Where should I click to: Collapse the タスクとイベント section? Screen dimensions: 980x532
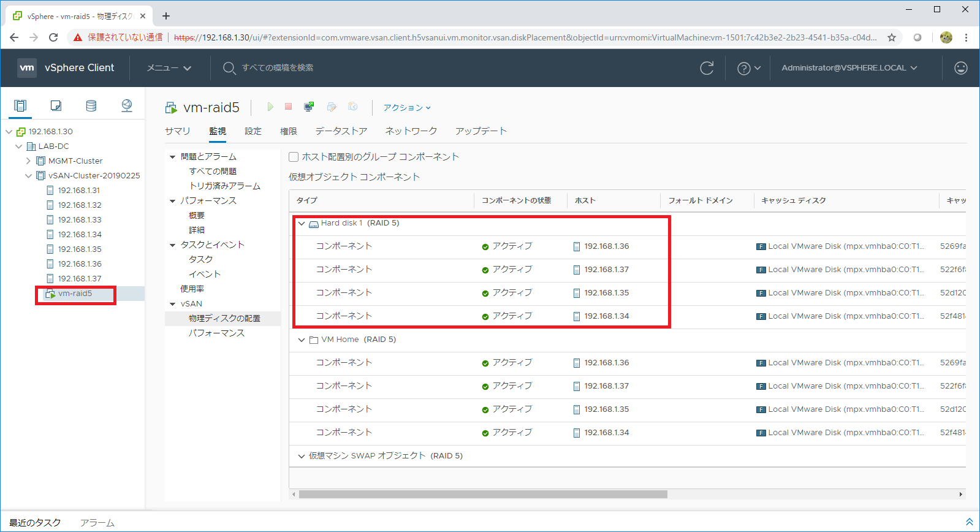point(173,245)
